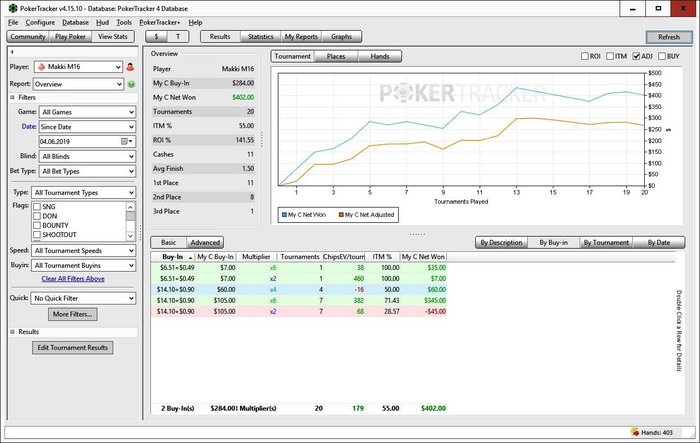700x443 pixels.
Task: Show the Hands graph tab
Action: click(x=380, y=56)
